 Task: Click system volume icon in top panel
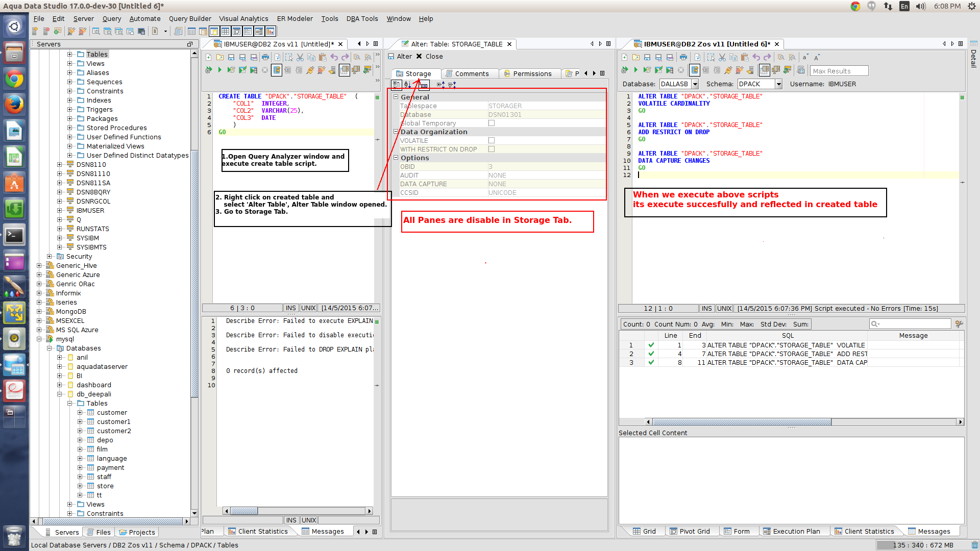pyautogui.click(x=920, y=6)
